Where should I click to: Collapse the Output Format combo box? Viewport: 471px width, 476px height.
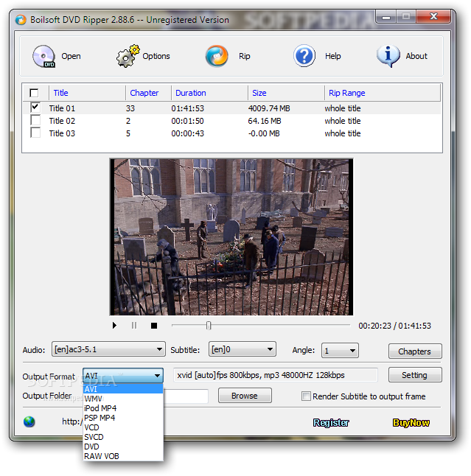point(123,376)
